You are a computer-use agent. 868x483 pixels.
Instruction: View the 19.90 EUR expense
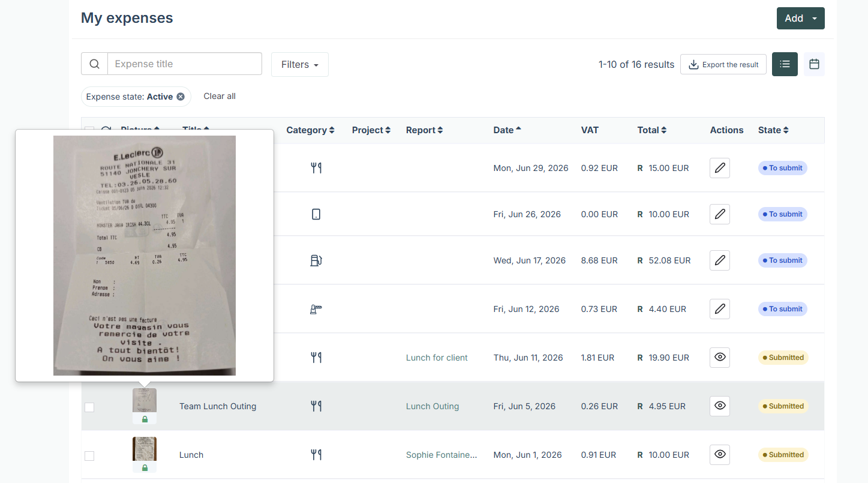720,358
